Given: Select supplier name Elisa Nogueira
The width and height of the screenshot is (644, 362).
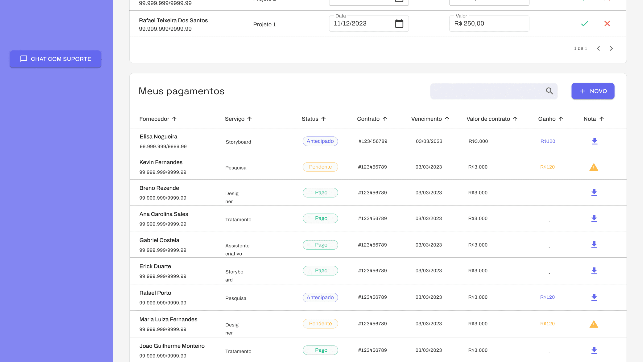Looking at the screenshot, I should point(158,137).
